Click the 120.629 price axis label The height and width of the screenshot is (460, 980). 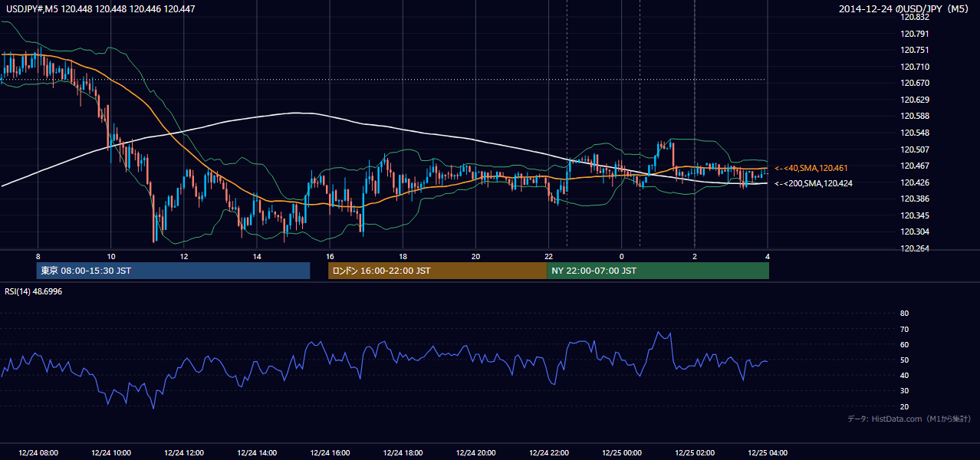pyautogui.click(x=915, y=100)
